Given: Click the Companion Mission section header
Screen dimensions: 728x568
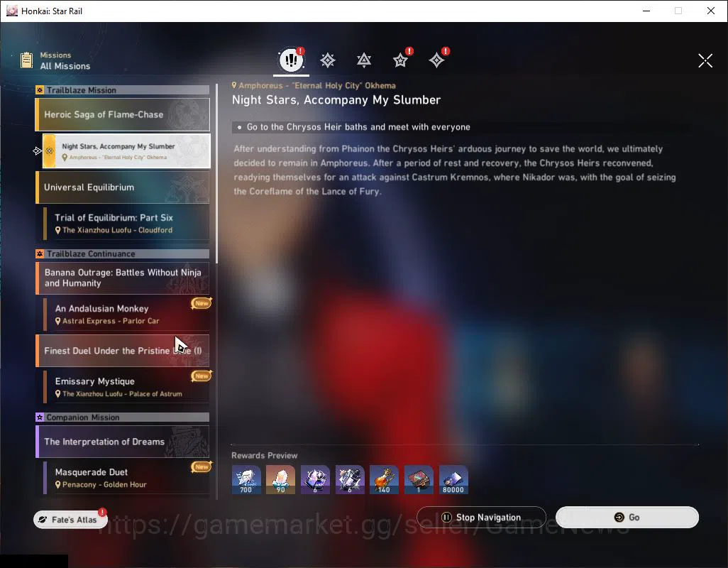Looking at the screenshot, I should (123, 417).
